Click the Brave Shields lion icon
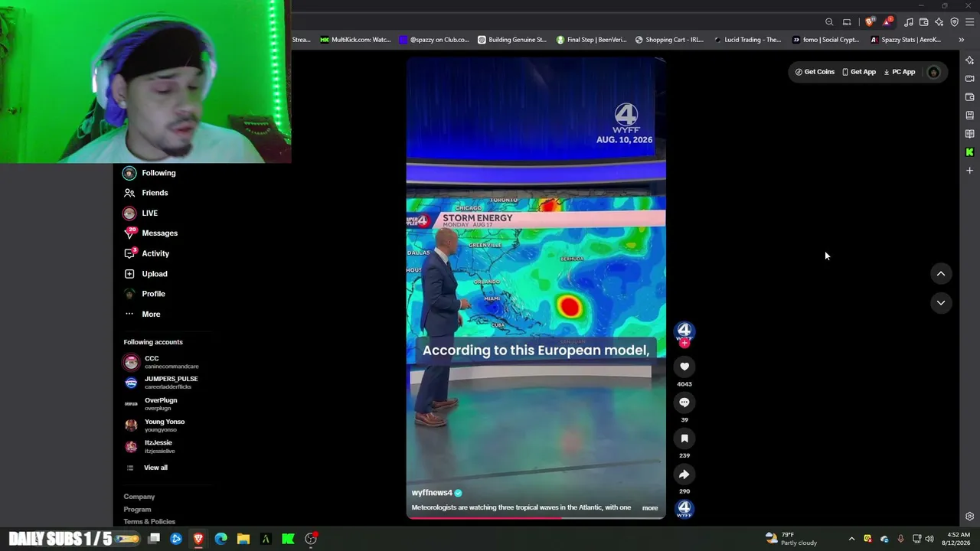The width and height of the screenshot is (980, 551). pos(870,22)
